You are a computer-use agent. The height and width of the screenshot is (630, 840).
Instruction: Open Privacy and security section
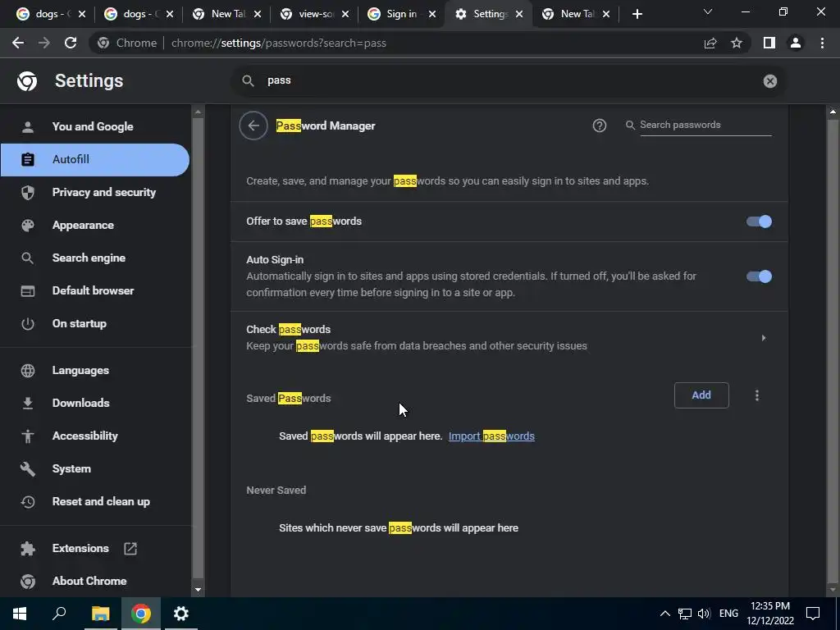[x=95, y=192]
